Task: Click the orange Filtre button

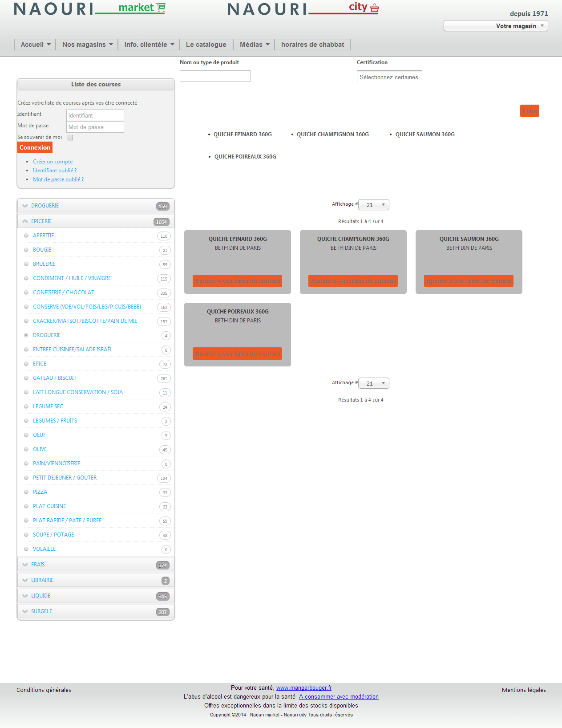Action: [x=530, y=111]
